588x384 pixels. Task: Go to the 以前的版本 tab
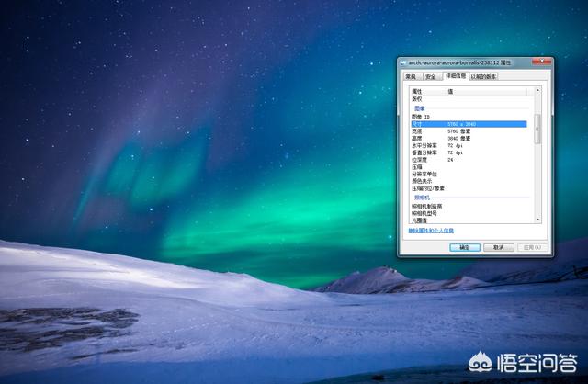(x=483, y=76)
